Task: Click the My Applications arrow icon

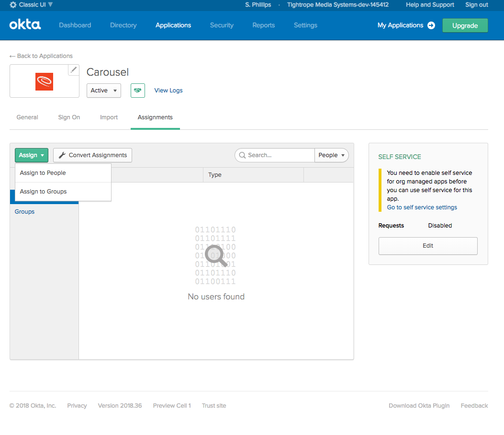Action: 431,25
